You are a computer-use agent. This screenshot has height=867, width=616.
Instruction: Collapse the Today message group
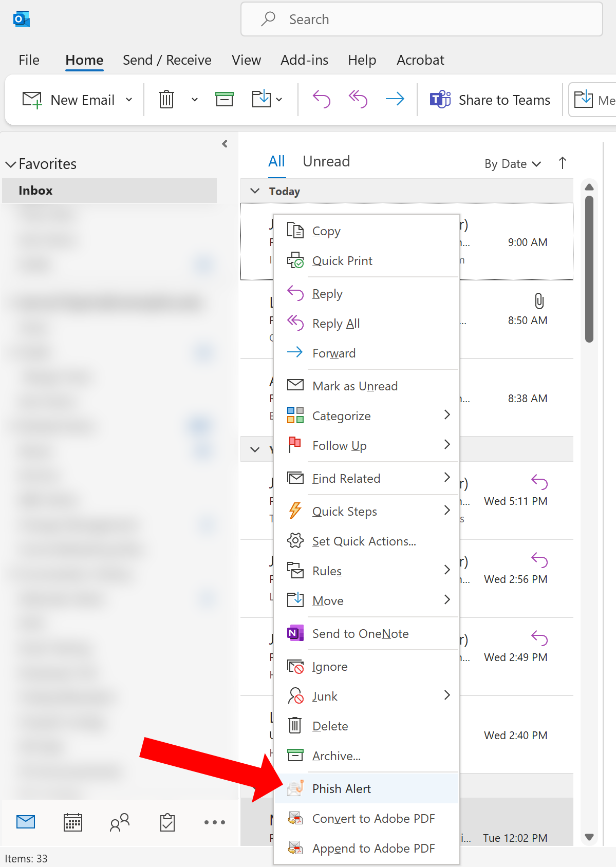tap(255, 191)
